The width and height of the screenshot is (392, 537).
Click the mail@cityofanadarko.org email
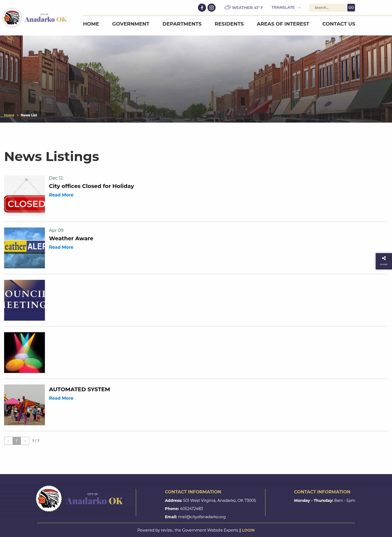(x=202, y=517)
